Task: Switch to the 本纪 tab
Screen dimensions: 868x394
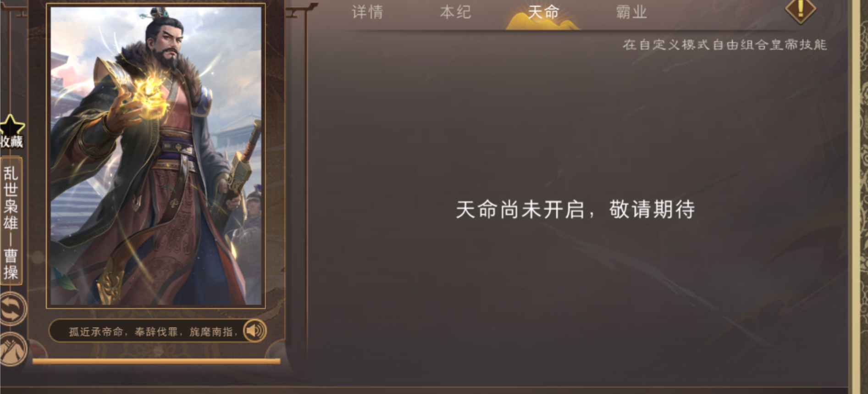Action: (x=455, y=12)
